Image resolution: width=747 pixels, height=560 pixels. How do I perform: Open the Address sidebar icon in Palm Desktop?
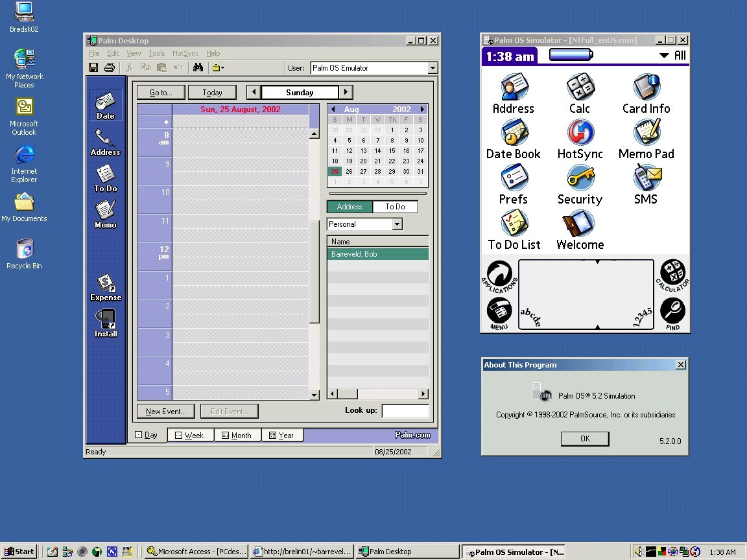105,143
